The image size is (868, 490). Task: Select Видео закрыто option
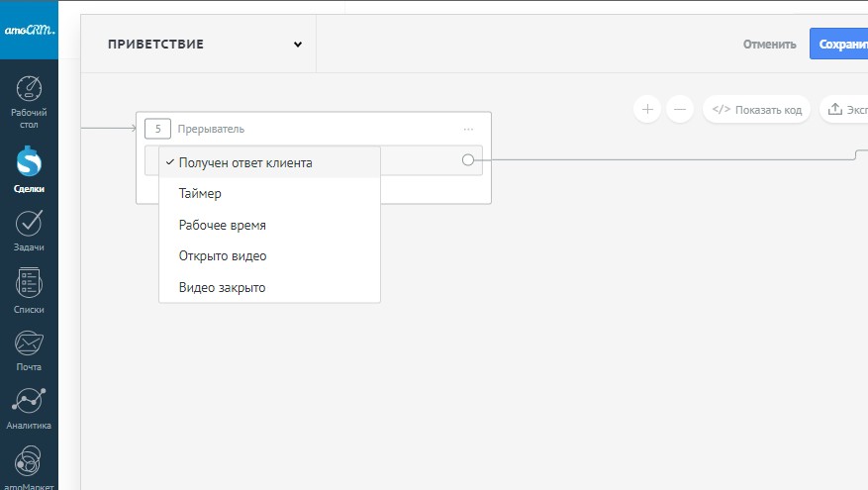tap(222, 287)
